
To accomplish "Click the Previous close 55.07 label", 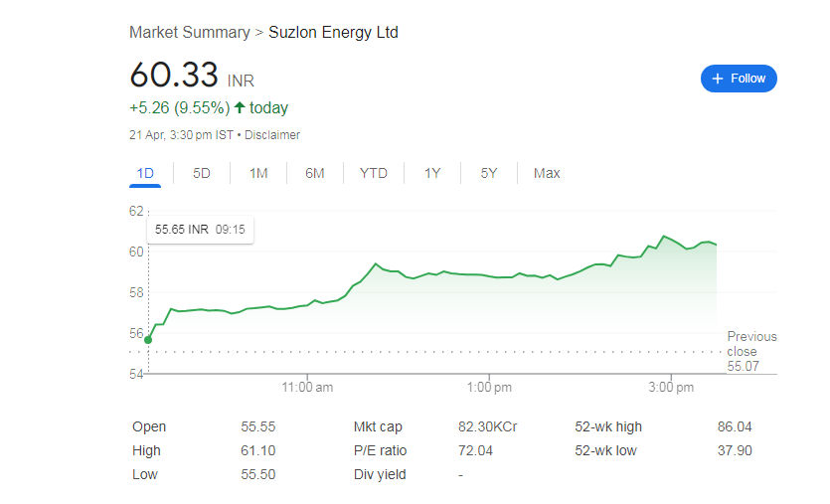I will click(x=751, y=352).
